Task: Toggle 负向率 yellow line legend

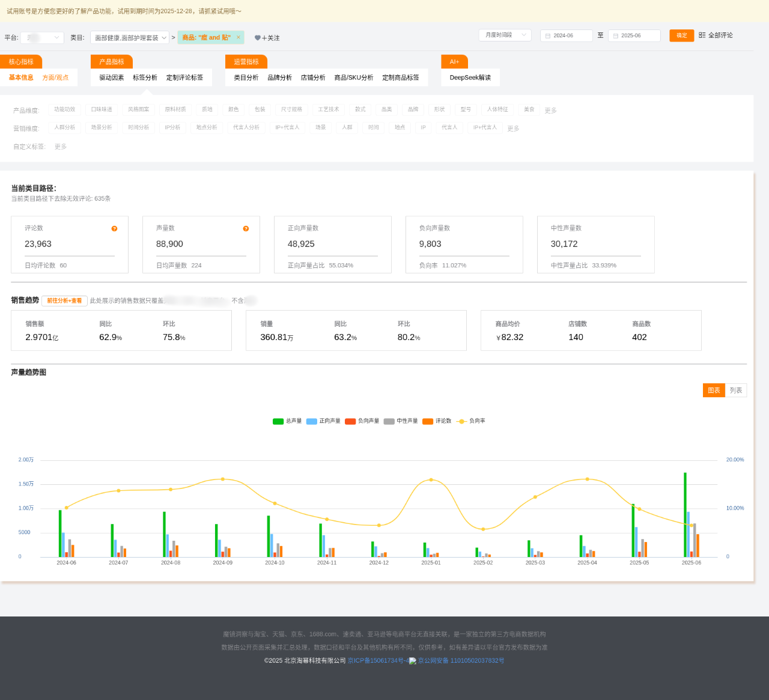Action: click(471, 421)
